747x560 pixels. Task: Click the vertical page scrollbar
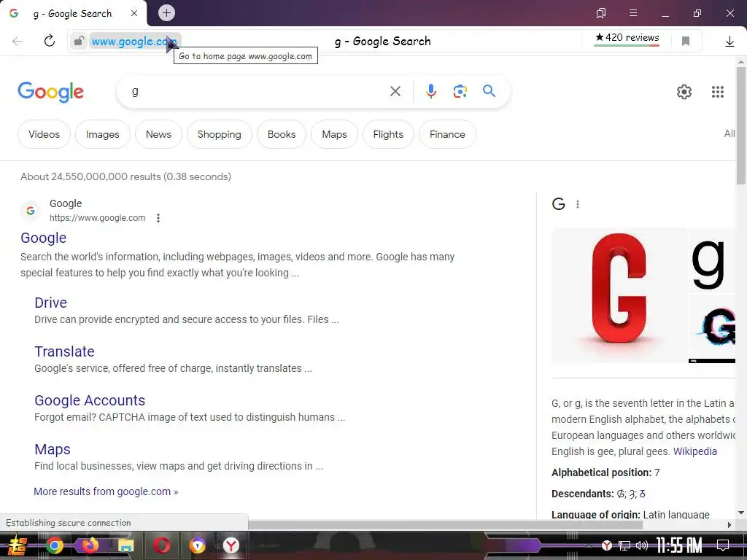pos(741,125)
